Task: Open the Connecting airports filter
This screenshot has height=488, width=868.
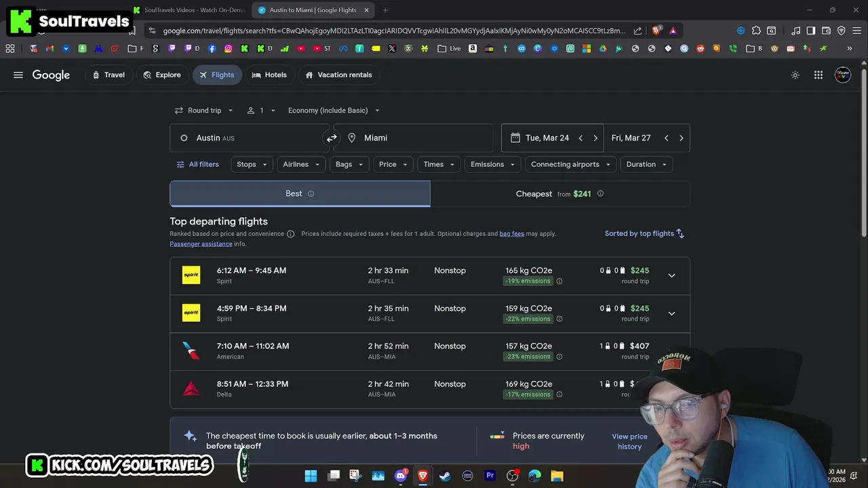Action: (x=570, y=165)
